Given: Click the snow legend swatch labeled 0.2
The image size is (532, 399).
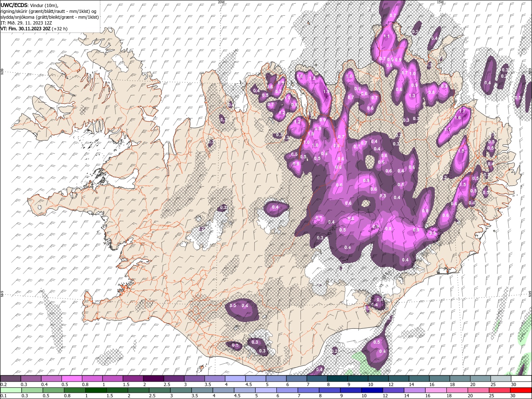Looking at the screenshot, I should tap(10, 379).
